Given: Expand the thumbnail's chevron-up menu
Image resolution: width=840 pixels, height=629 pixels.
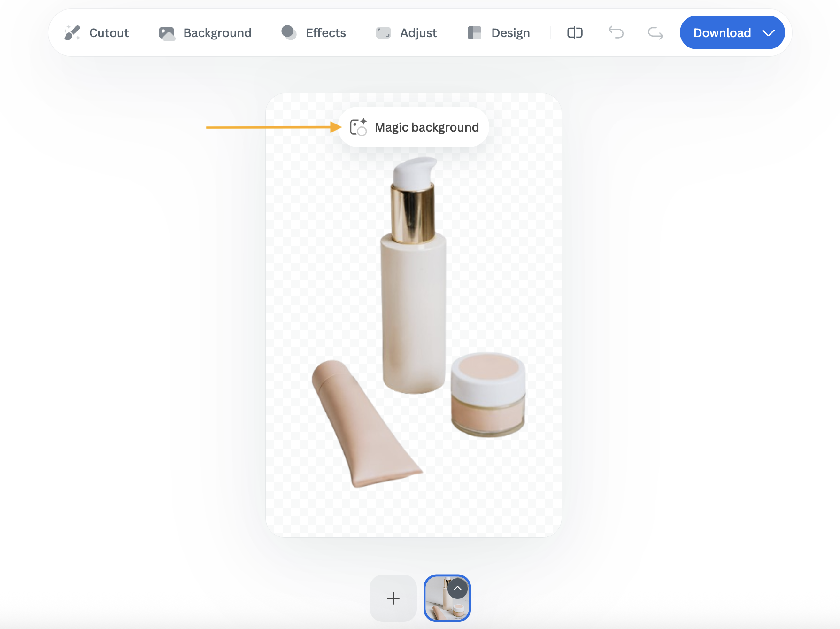Looking at the screenshot, I should point(457,589).
